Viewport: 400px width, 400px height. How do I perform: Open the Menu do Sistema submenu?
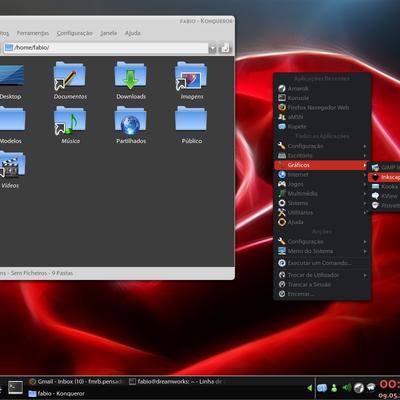click(322, 251)
